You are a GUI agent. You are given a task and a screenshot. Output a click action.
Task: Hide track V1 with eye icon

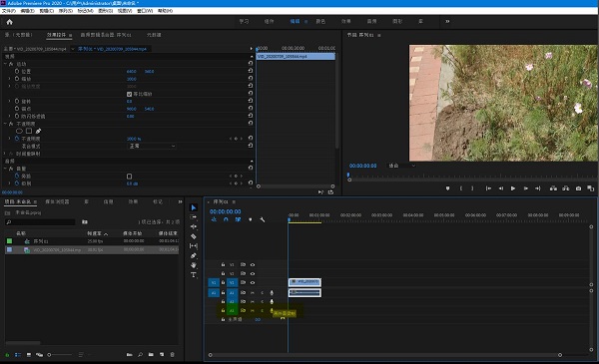coord(253,283)
